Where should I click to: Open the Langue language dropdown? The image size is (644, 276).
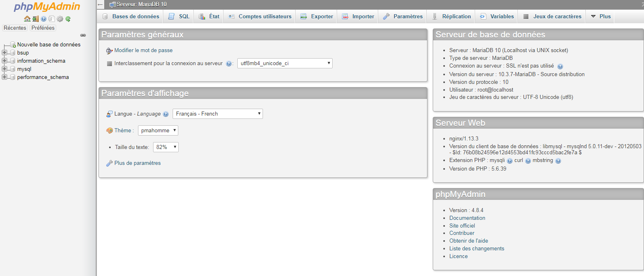pos(218,114)
